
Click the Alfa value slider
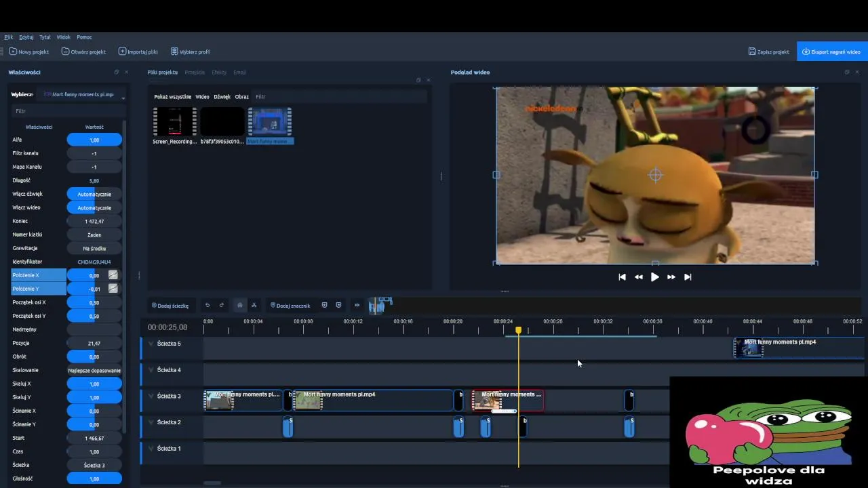[94, 140]
